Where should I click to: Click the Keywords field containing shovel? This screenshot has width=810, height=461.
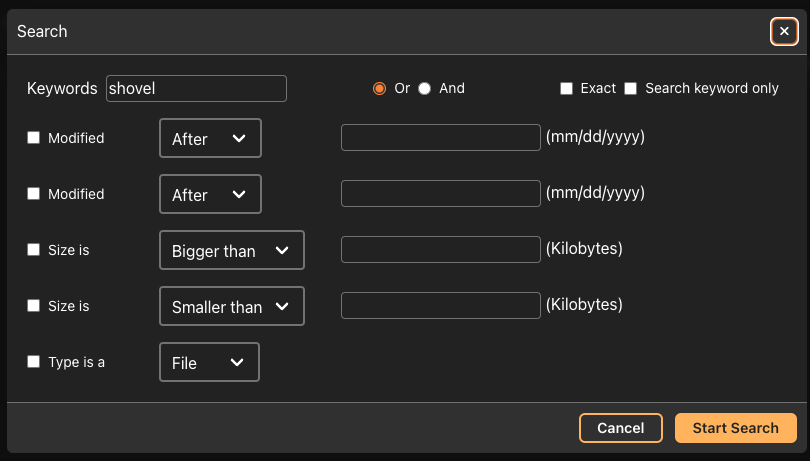click(196, 88)
